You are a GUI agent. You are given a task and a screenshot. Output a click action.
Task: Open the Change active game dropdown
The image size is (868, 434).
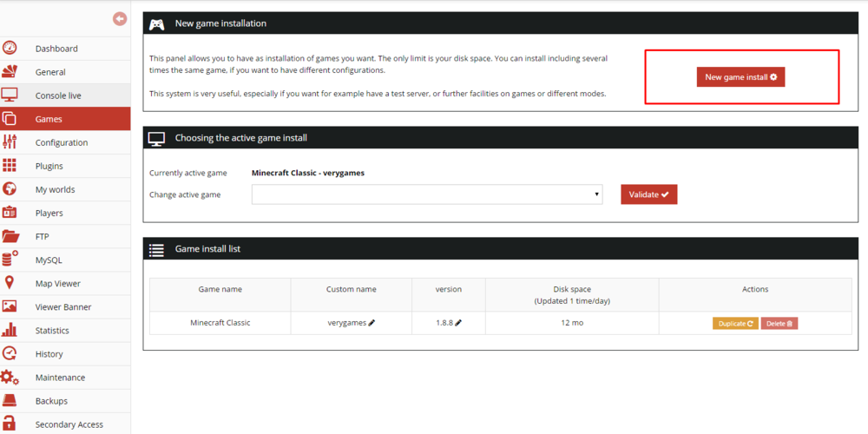427,194
